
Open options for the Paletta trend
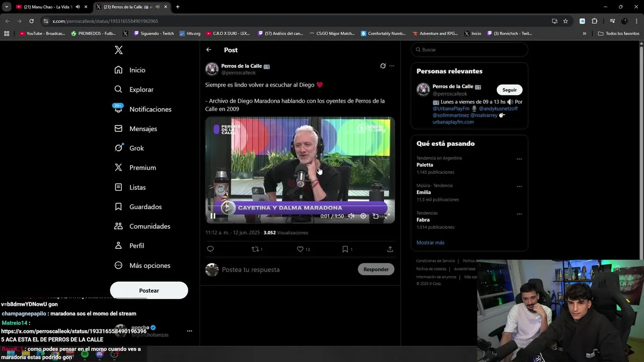tap(519, 159)
